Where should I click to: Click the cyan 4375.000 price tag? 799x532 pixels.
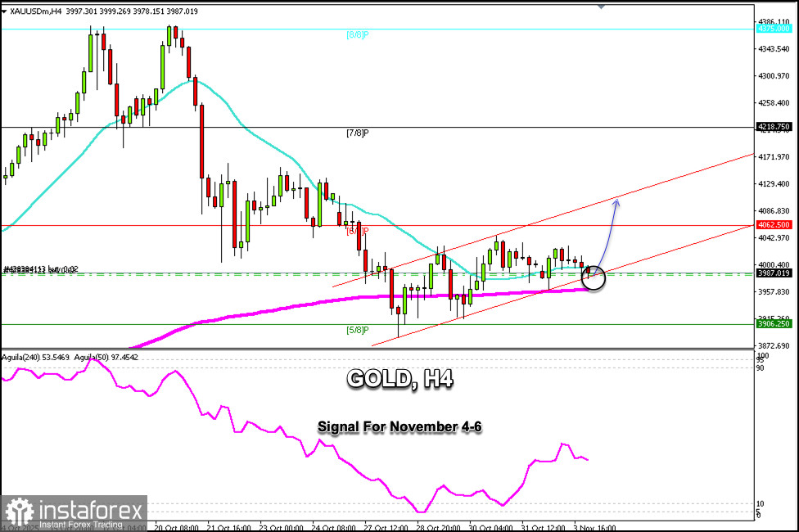(774, 29)
